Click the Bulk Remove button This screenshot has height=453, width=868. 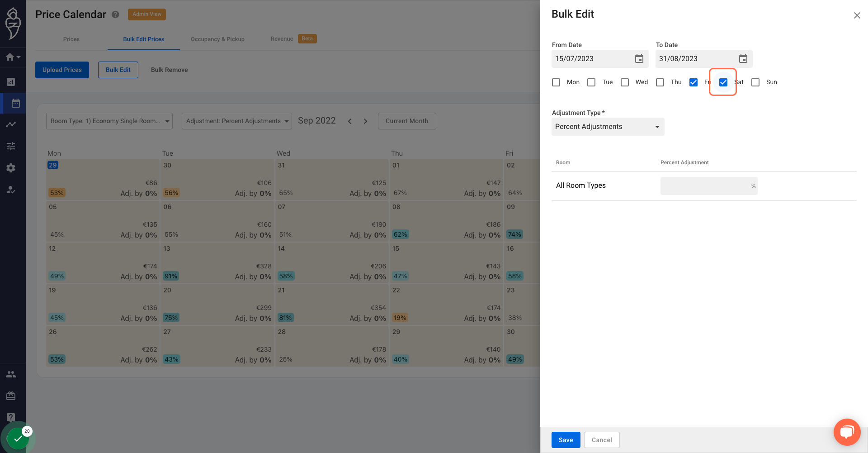(x=169, y=70)
